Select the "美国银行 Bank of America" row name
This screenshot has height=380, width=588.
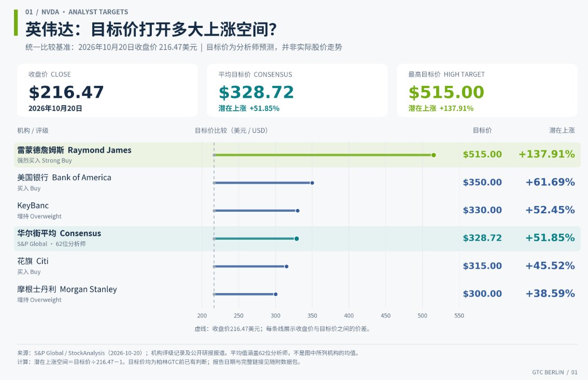(x=64, y=178)
